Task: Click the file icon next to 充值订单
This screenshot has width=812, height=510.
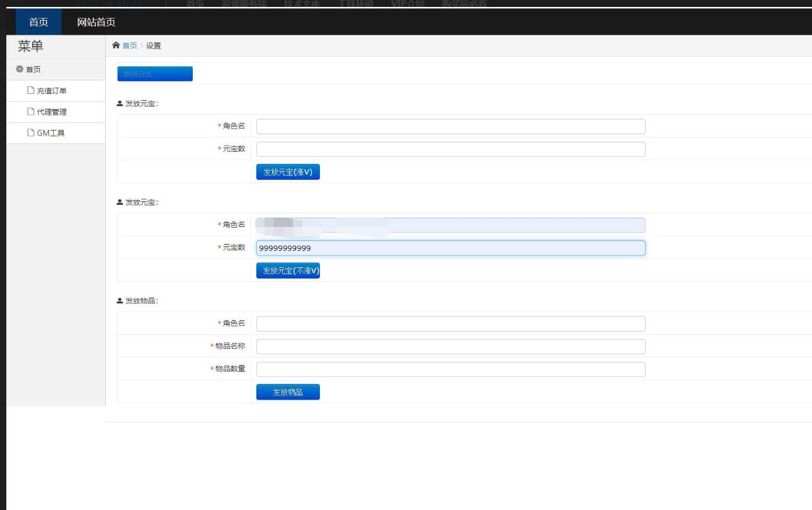Action: pyautogui.click(x=30, y=91)
